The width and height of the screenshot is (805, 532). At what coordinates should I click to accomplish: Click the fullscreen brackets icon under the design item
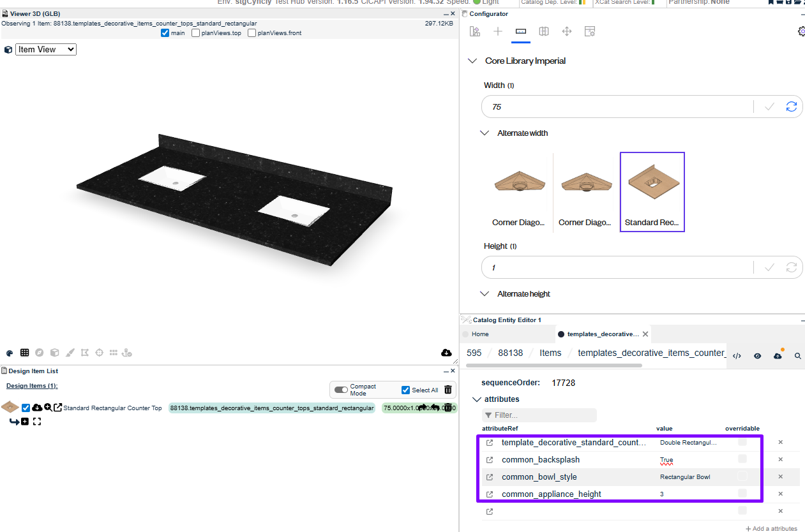pyautogui.click(x=37, y=422)
